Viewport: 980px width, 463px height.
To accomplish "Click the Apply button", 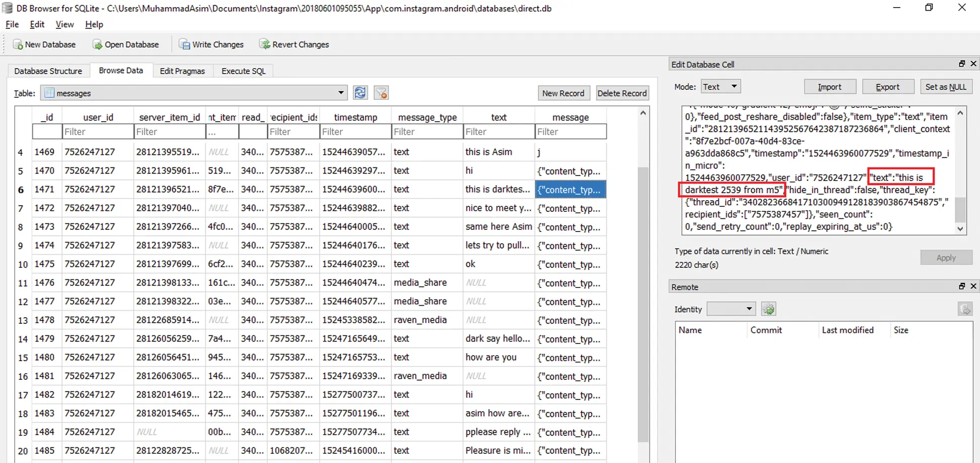I will [946, 257].
